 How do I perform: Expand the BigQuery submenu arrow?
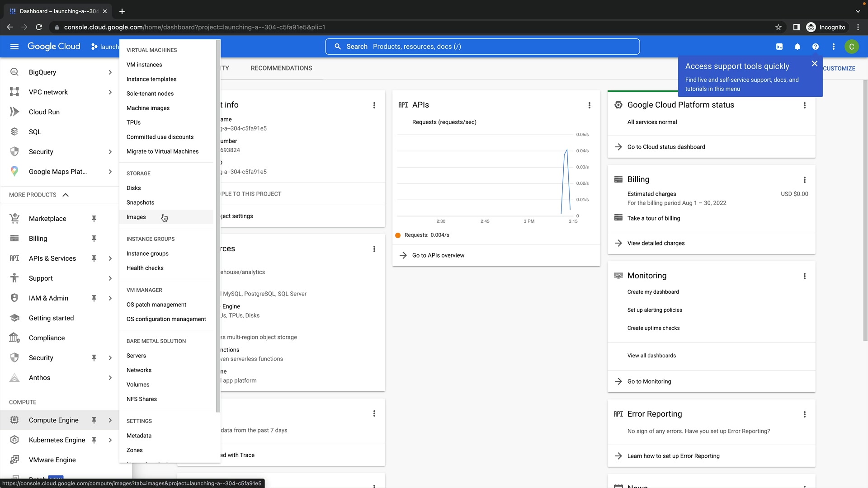pyautogui.click(x=110, y=72)
